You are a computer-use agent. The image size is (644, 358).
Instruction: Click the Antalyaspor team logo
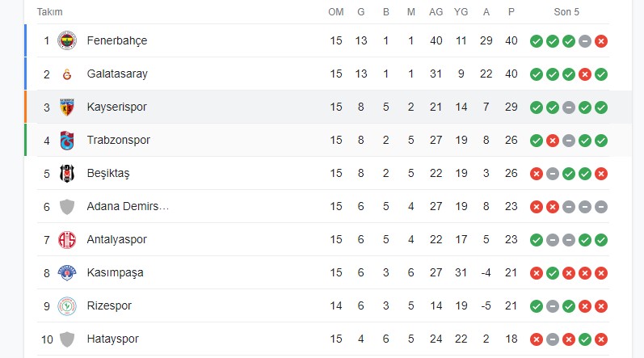(x=67, y=240)
